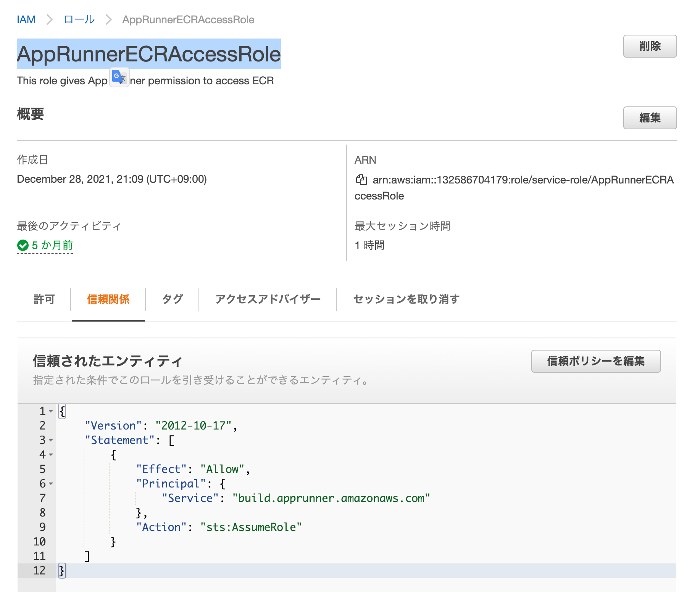Switch to the 許可 tab
700x592 pixels.
click(44, 299)
